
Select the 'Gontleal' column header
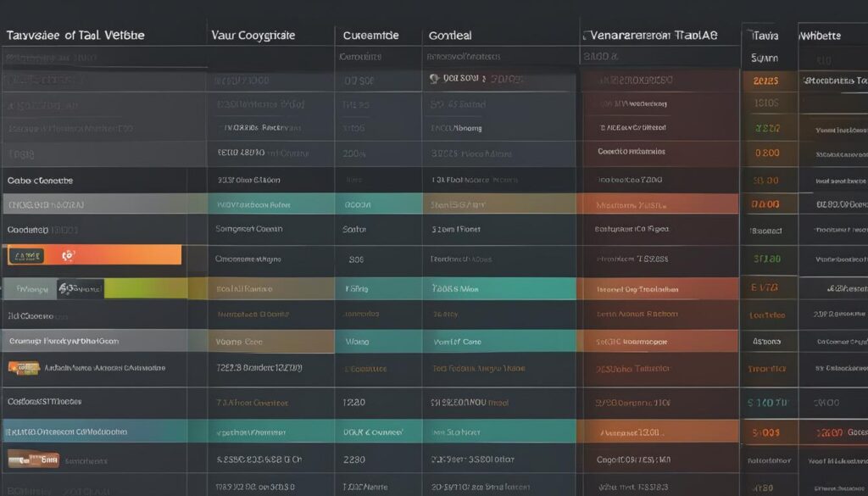(x=450, y=36)
